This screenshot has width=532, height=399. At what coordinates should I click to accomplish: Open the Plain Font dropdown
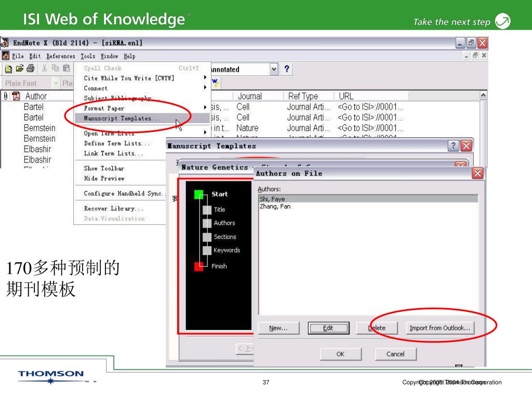56,83
